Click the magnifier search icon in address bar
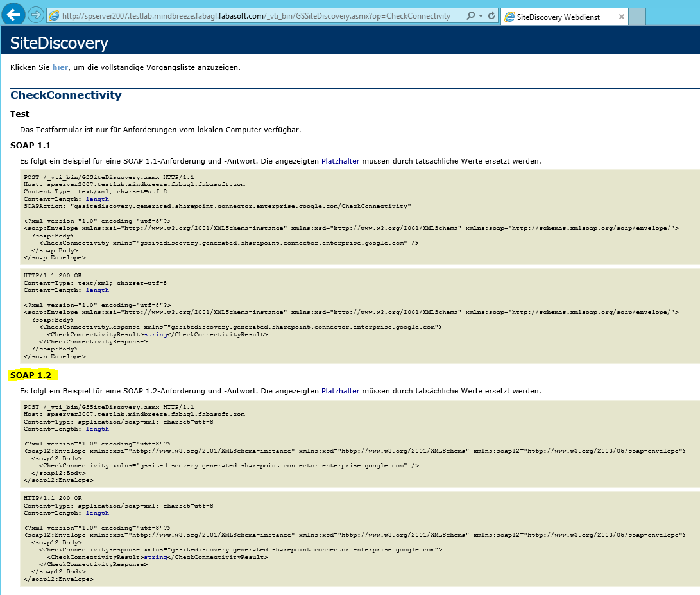Screen dimensions: 700x595 (x=470, y=16)
